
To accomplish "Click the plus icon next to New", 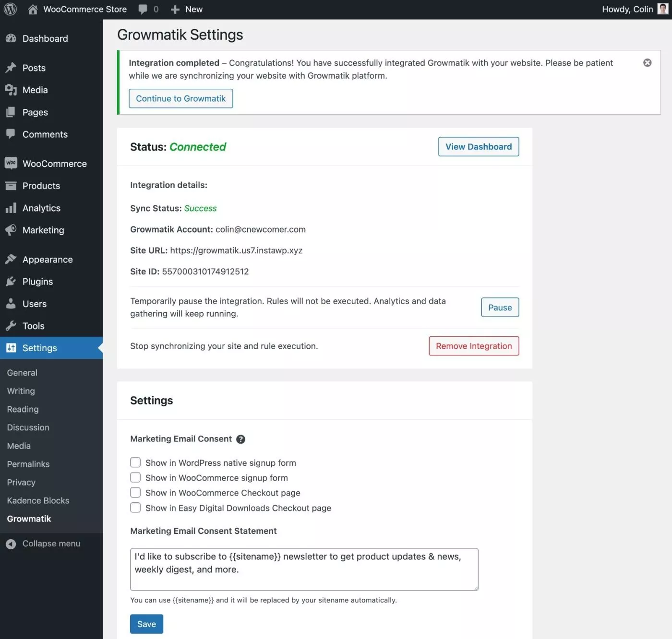I will click(x=175, y=10).
